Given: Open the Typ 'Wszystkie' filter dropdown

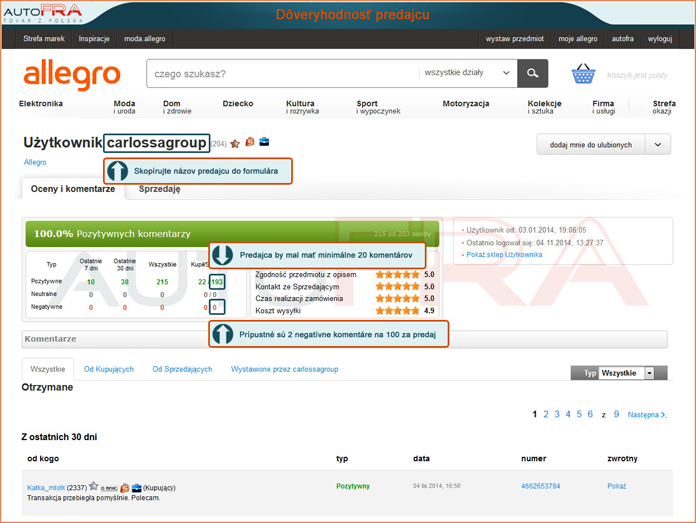Looking at the screenshot, I should click(626, 373).
